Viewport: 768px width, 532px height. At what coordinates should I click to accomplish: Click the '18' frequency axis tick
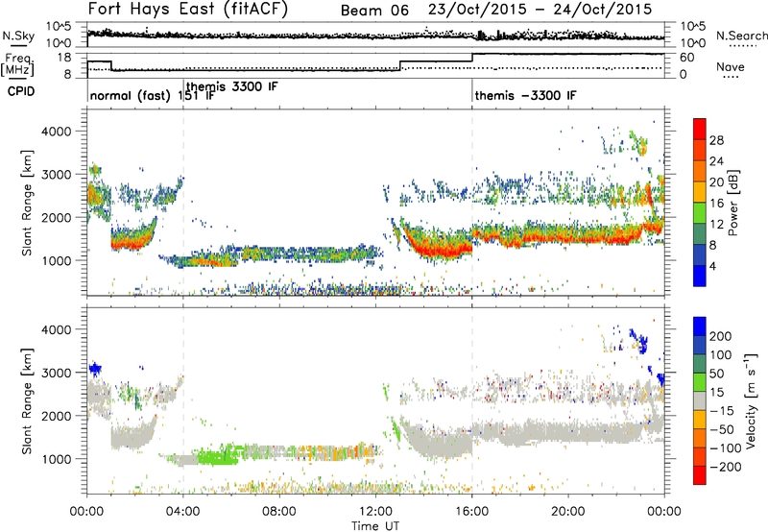coord(65,57)
